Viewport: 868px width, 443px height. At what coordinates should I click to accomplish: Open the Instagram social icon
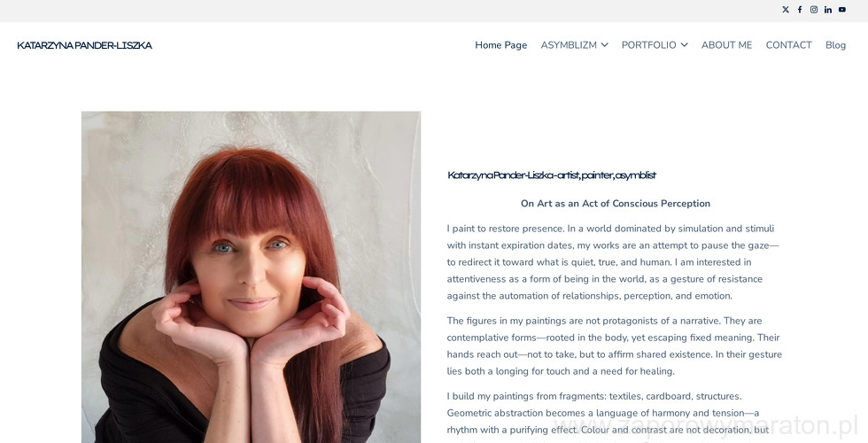[814, 10]
